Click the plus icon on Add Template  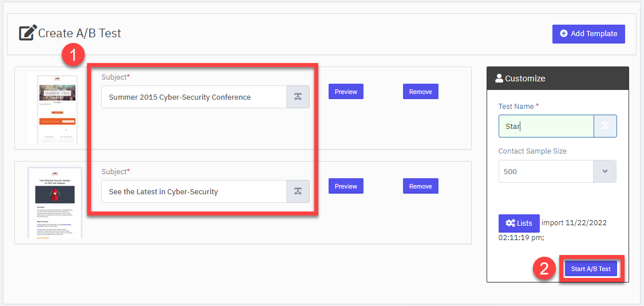point(563,34)
